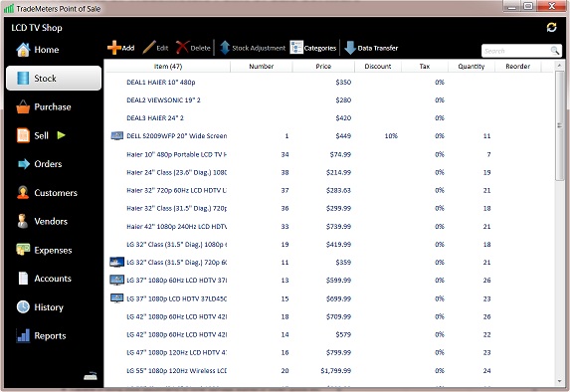Sort by the Number column header
The height and width of the screenshot is (392, 570).
click(261, 67)
